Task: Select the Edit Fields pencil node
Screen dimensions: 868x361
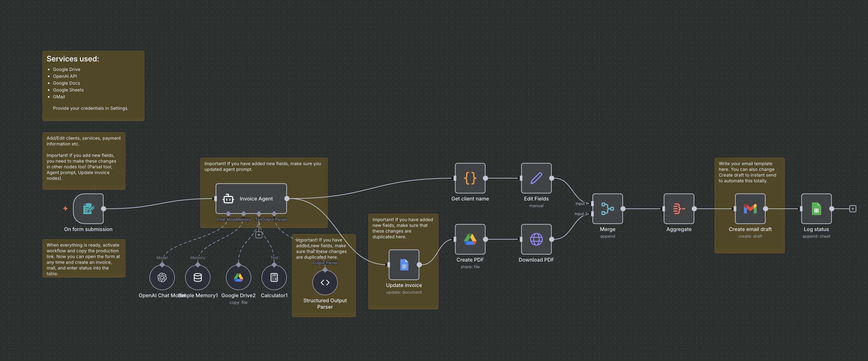Action: [536, 178]
